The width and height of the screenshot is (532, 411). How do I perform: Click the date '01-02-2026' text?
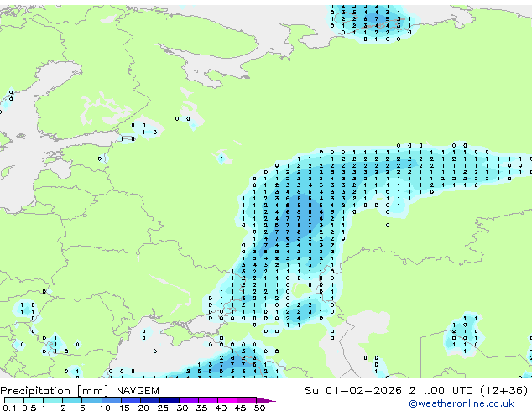point(363,391)
